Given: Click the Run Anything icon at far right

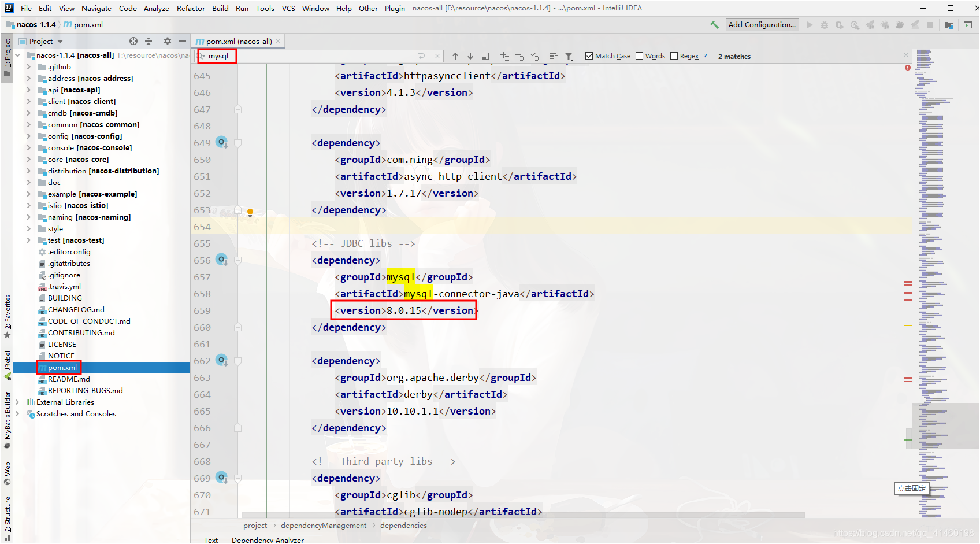Looking at the screenshot, I should click(968, 25).
